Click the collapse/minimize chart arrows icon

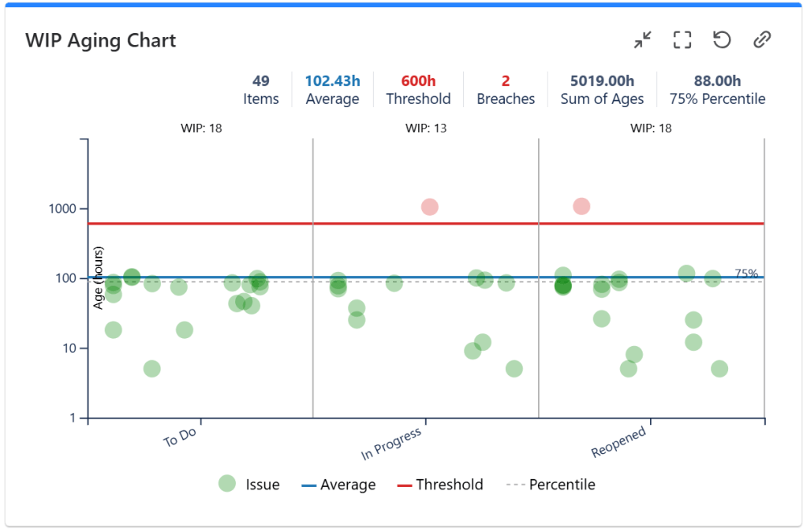pos(643,39)
